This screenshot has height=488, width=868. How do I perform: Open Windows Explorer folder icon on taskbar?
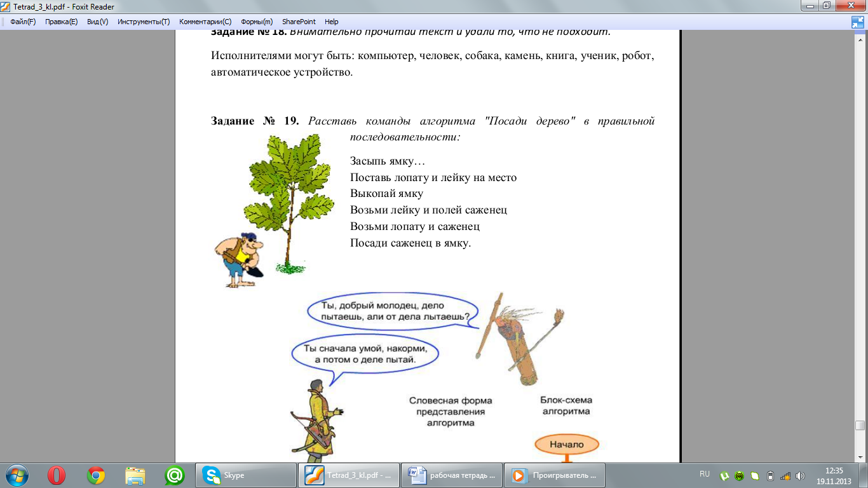(x=135, y=475)
